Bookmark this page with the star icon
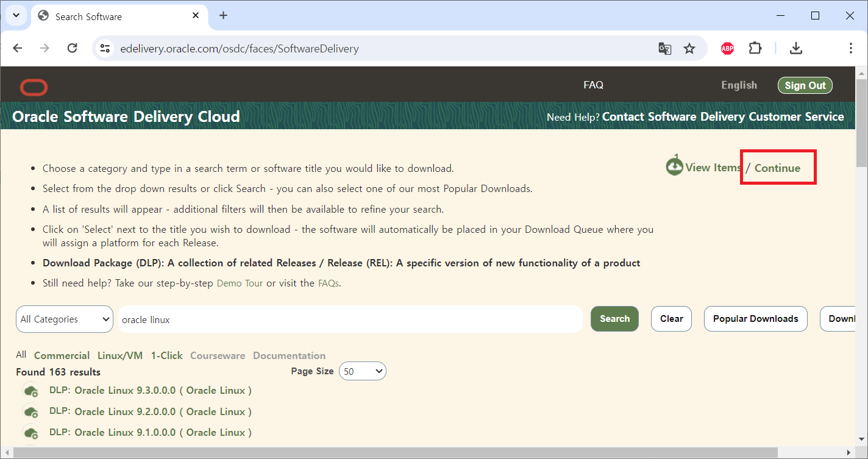This screenshot has height=459, width=868. tap(689, 48)
